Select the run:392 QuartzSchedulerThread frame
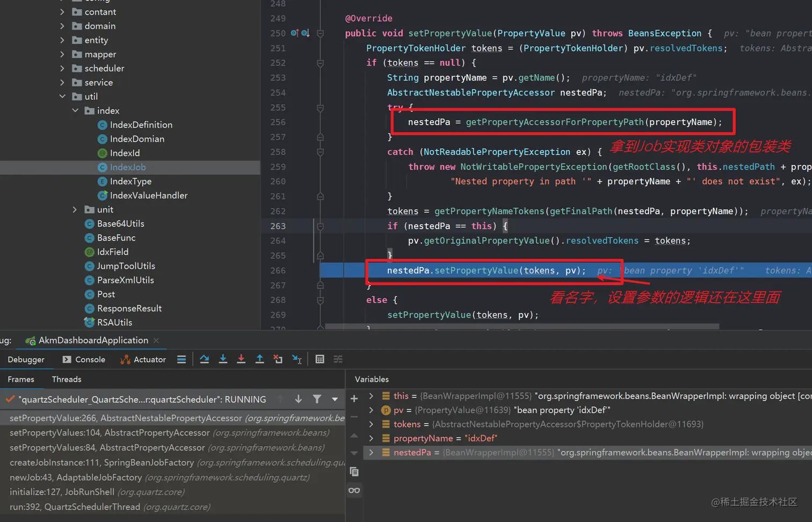This screenshot has width=812, height=522. [172, 507]
